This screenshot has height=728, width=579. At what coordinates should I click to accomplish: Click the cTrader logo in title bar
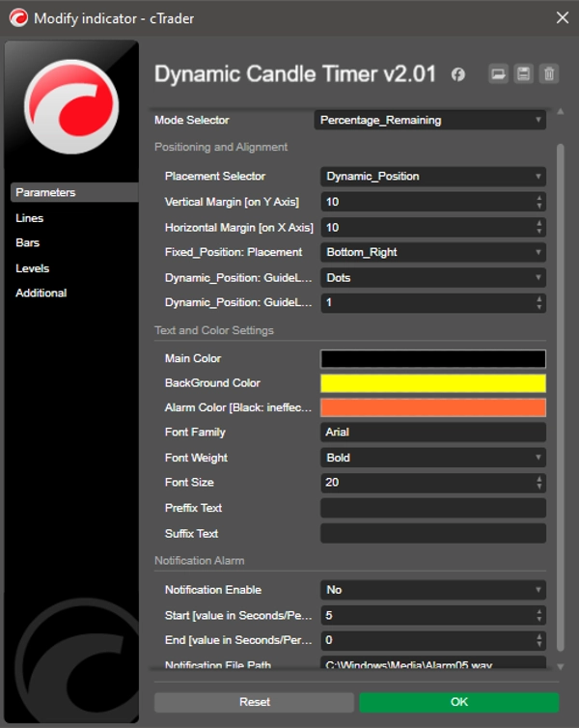[x=18, y=18]
